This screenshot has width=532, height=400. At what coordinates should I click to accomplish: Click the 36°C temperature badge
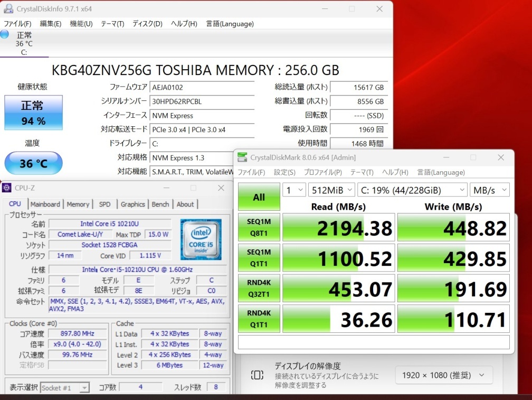point(33,163)
